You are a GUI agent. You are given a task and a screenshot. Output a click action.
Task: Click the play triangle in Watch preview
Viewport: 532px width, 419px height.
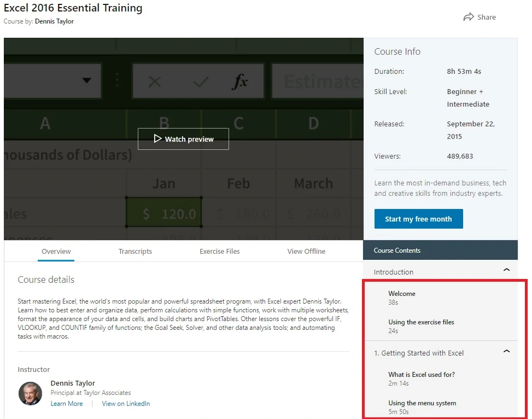click(x=157, y=138)
